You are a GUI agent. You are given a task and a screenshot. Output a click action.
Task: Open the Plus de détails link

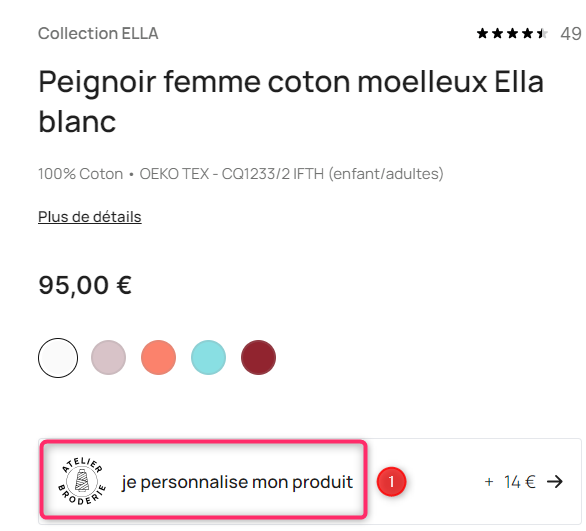[90, 217]
